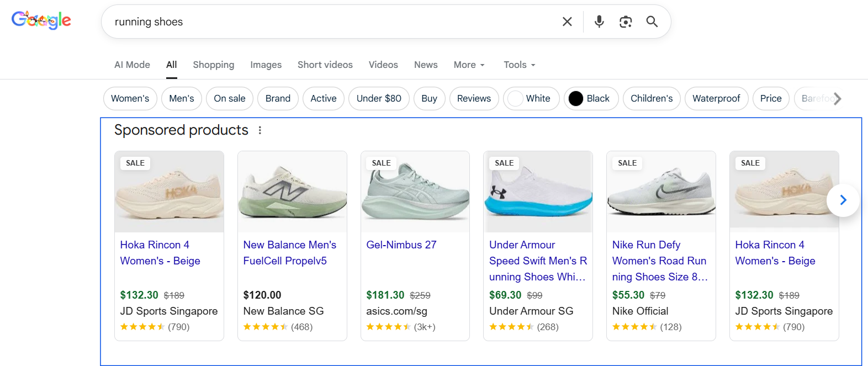Open search by image camera icon
The width and height of the screenshot is (868, 366).
(x=626, y=22)
